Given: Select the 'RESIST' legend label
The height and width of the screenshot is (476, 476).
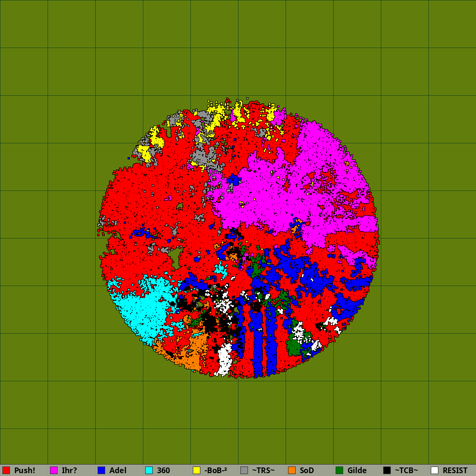Looking at the screenshot, I should [x=455, y=470].
